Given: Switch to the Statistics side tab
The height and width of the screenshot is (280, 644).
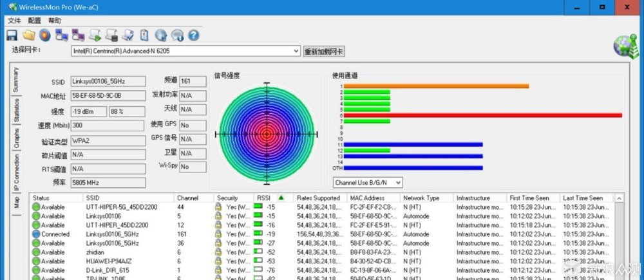Looking at the screenshot, I should (x=17, y=110).
